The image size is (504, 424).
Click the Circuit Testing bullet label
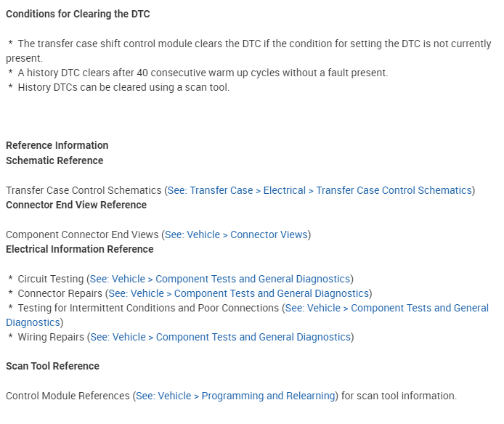click(x=51, y=279)
